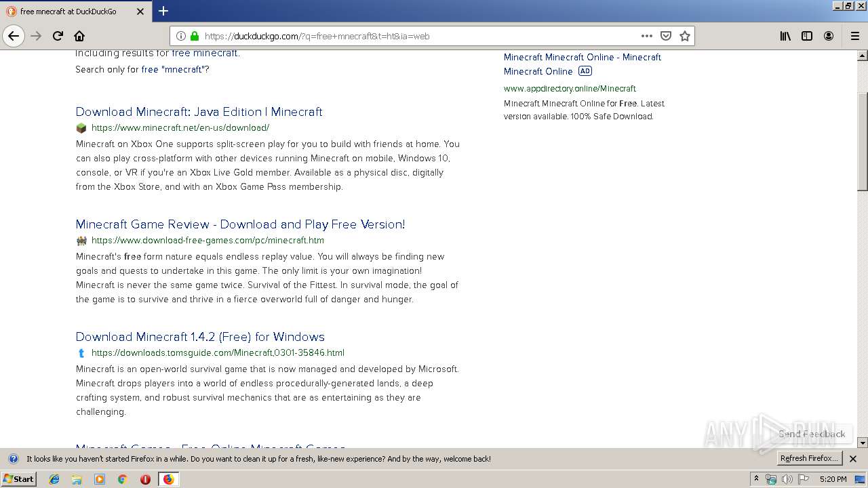Open 'Download Minecraft 1.4.2 (Free) for Windows'
Screen dimensions: 868x488
[200, 337]
